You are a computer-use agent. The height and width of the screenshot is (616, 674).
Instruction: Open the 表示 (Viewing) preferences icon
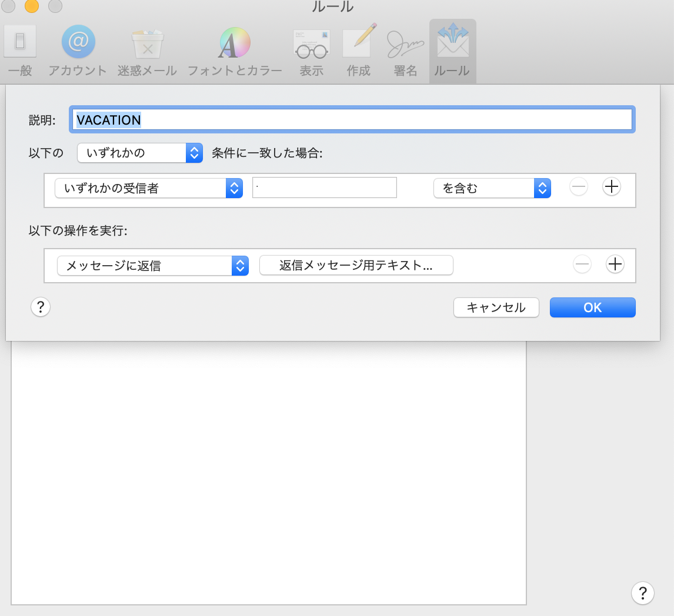(311, 50)
